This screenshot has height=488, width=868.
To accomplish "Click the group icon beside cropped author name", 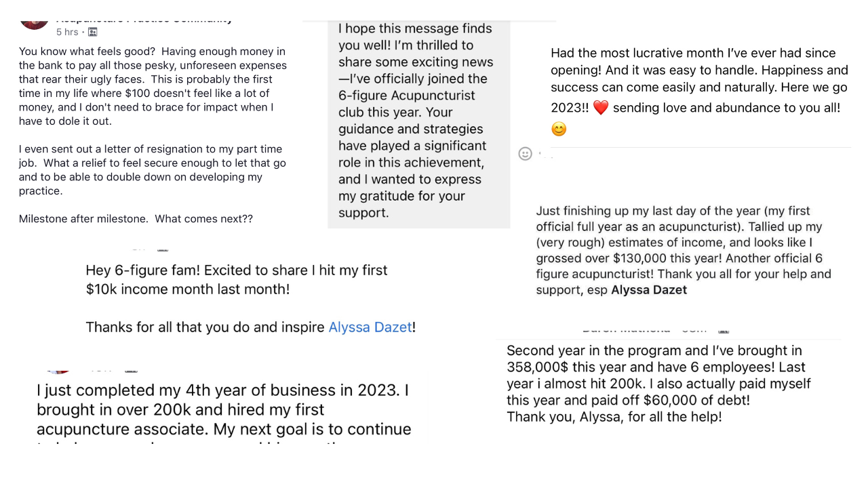I will [x=724, y=330].
